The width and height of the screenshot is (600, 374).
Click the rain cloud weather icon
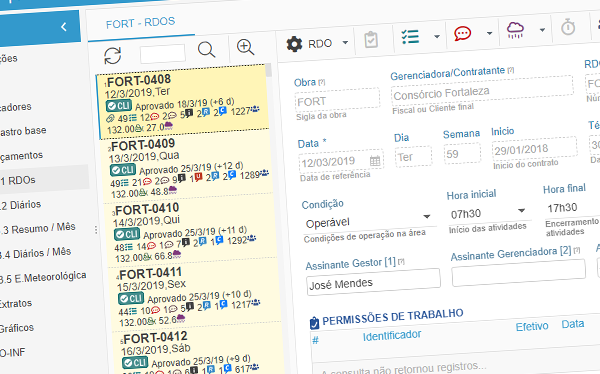pos(515,30)
